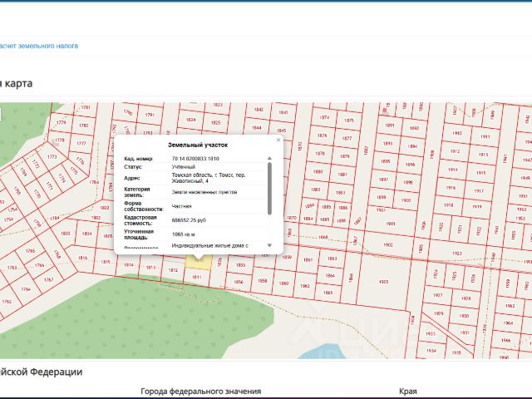Click the popup vertical scrollbar thumb
Viewport: 532px width, 399px height.
point(269,188)
